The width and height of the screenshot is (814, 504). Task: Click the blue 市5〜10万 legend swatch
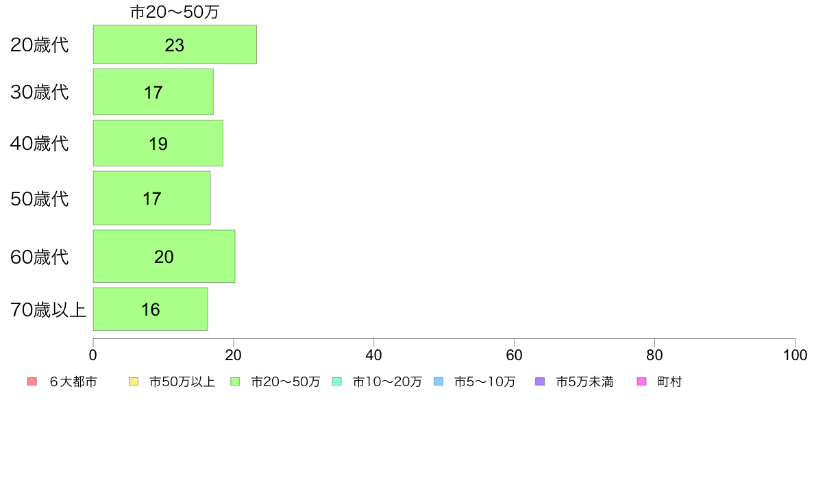coord(439,381)
